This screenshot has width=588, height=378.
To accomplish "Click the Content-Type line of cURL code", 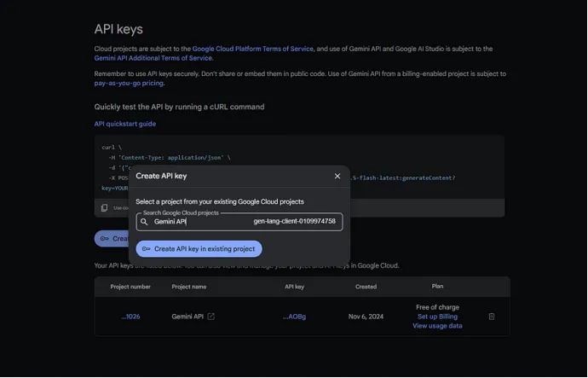I will pyautogui.click(x=170, y=158).
